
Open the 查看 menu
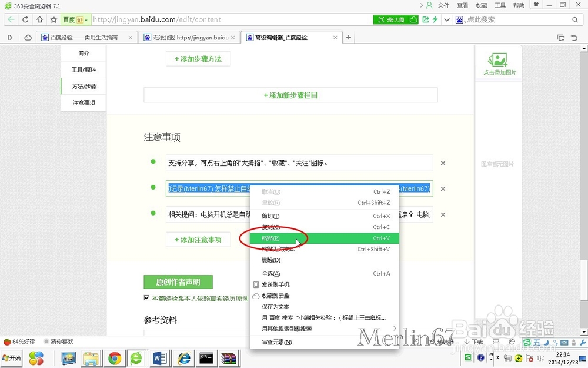pos(462,5)
